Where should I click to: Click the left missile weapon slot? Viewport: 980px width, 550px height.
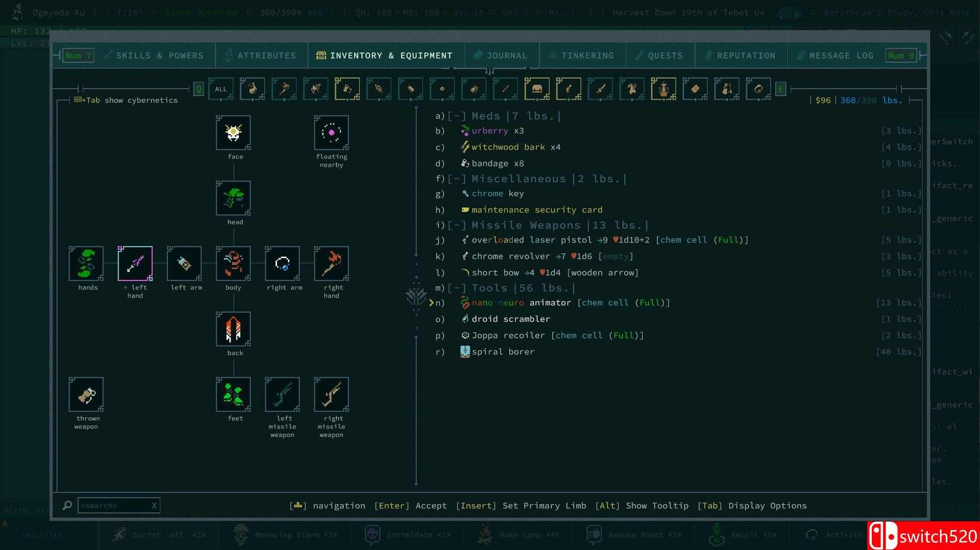point(283,395)
